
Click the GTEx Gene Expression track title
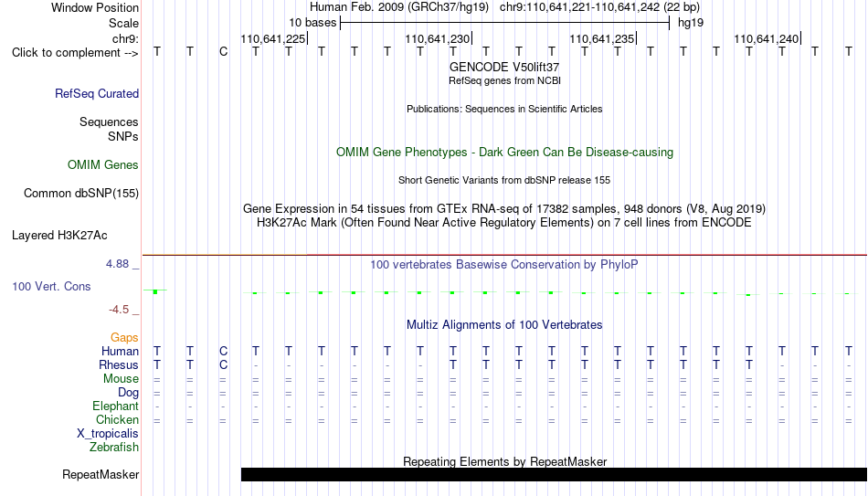pos(504,208)
